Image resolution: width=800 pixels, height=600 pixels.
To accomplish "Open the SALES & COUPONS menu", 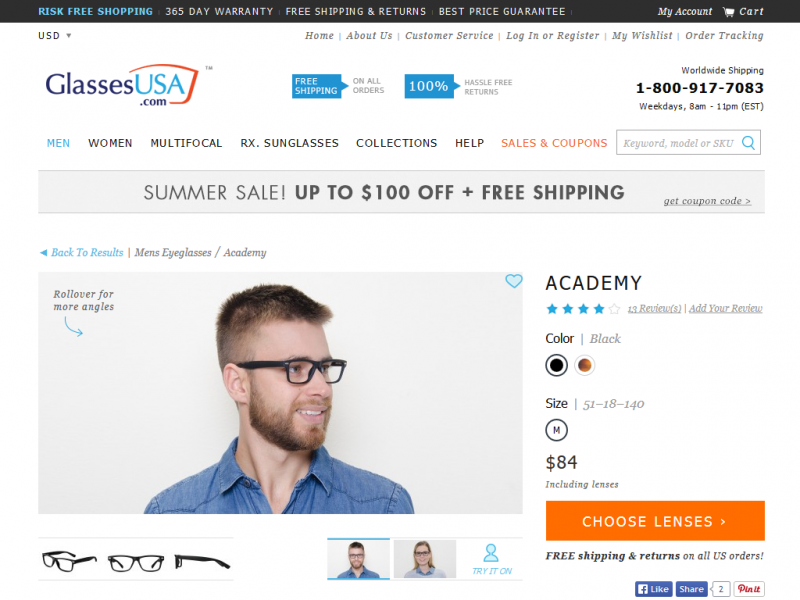I will [554, 143].
